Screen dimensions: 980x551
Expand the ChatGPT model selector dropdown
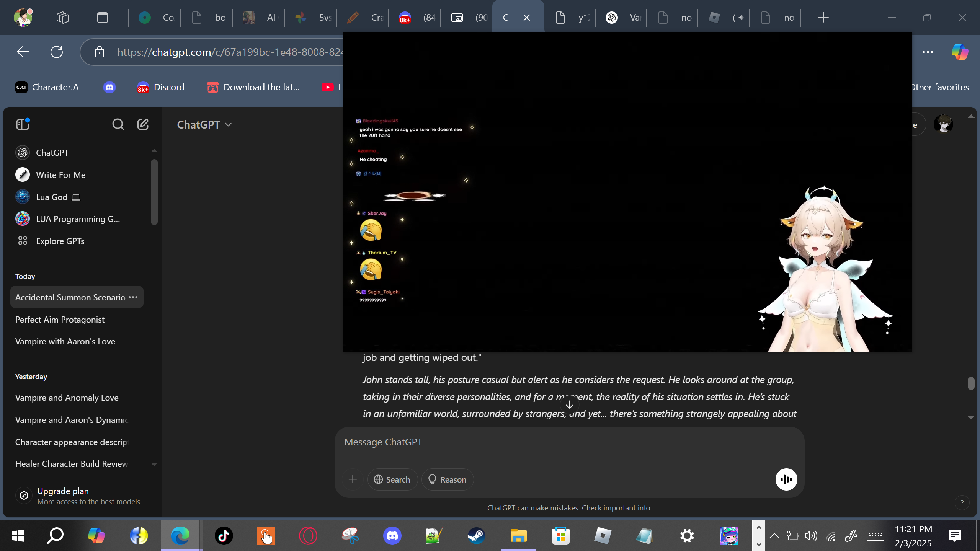[x=204, y=125]
